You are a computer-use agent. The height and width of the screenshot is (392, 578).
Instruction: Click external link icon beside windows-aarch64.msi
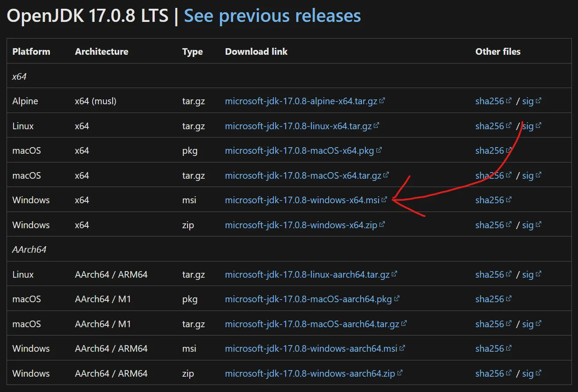[x=401, y=348]
